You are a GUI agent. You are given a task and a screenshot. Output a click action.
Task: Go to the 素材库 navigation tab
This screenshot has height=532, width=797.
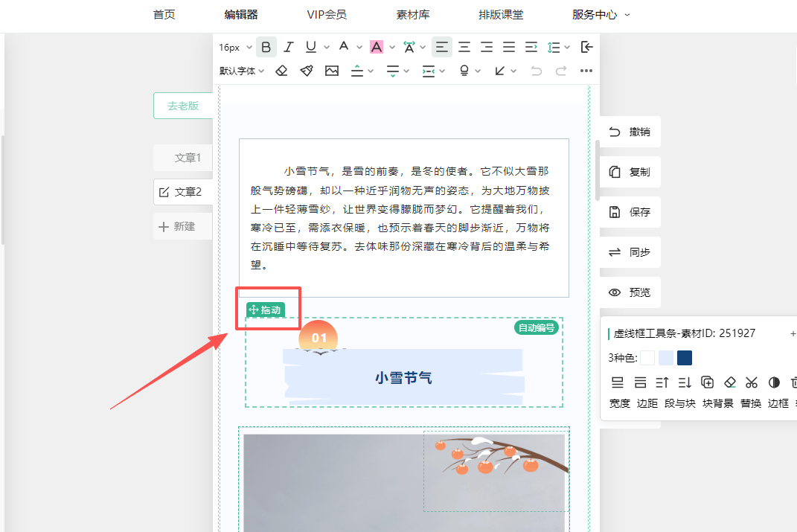[x=413, y=14]
